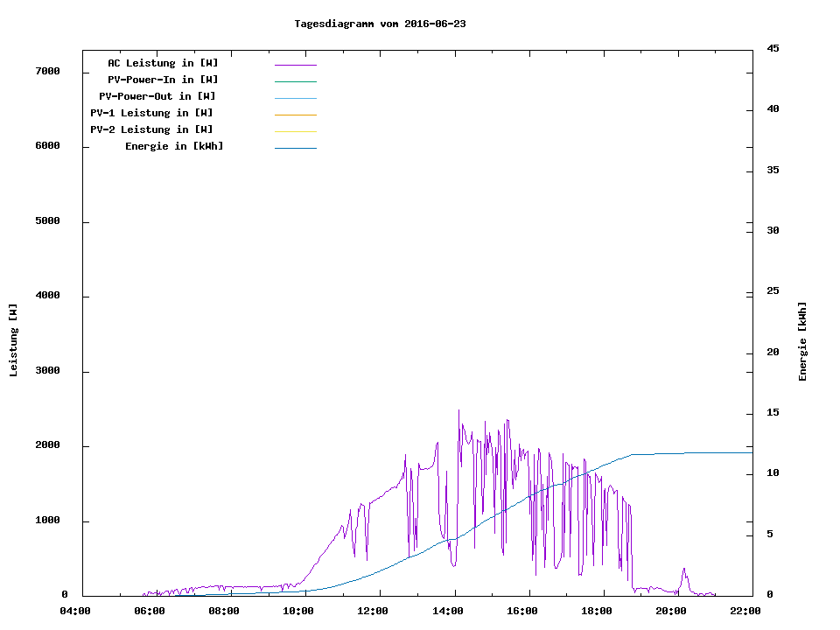840x630 pixels.
Task: Click the blue PV-Power-Out legend line sample
Action: (295, 98)
